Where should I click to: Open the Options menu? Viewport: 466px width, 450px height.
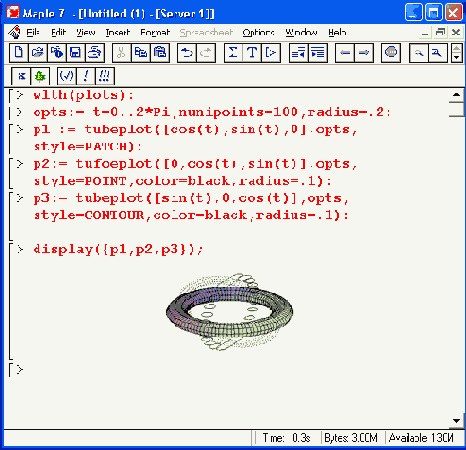coord(258,32)
